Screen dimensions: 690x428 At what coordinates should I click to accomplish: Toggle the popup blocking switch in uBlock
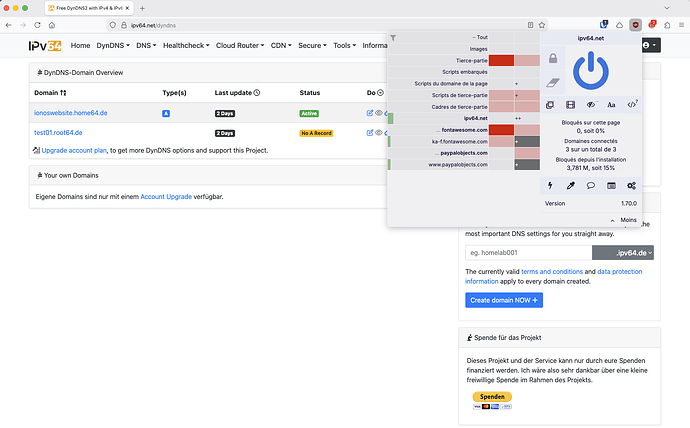pyautogui.click(x=551, y=105)
